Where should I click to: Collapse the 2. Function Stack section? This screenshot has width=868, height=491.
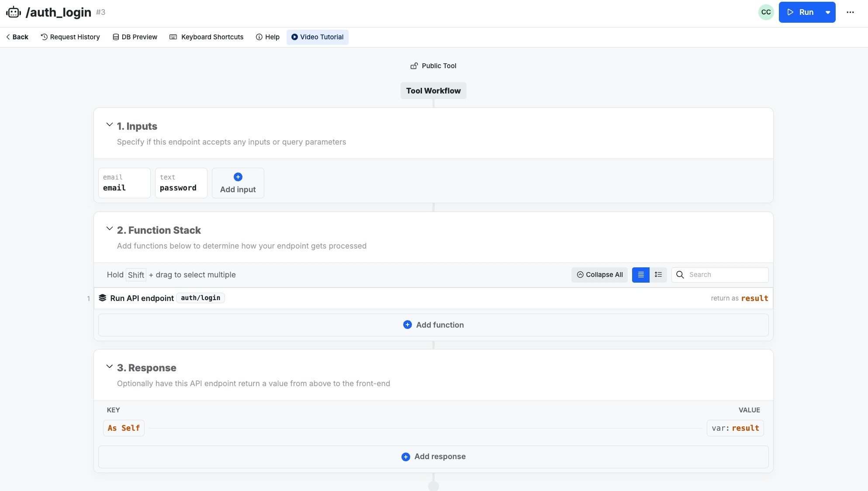tap(110, 229)
